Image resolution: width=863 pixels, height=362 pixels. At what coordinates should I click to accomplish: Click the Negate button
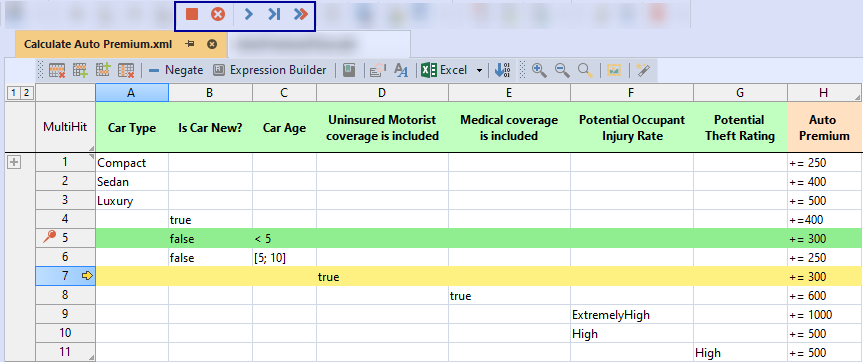pyautogui.click(x=176, y=70)
